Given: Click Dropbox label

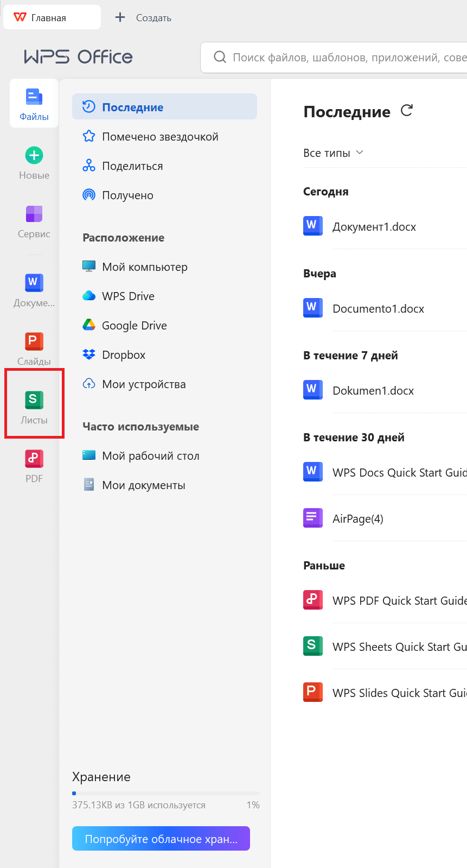Looking at the screenshot, I should click(124, 354).
